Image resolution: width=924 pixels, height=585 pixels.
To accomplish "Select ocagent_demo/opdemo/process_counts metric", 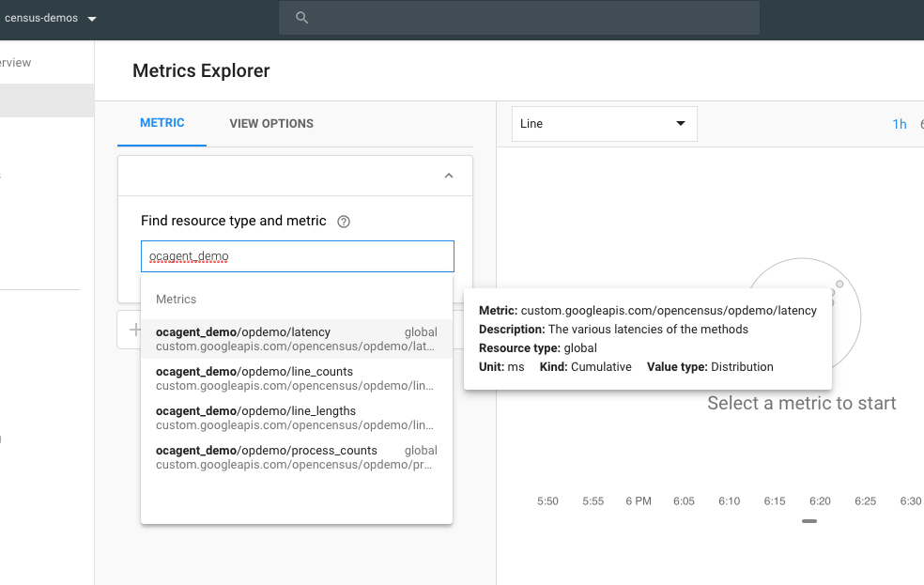I will [297, 457].
